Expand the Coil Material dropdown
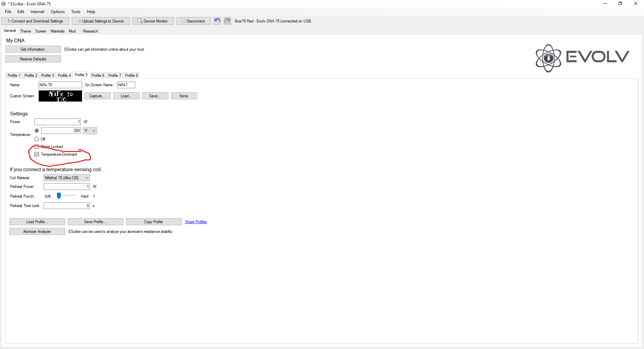Screen dimensions: 644x349 [67, 178]
